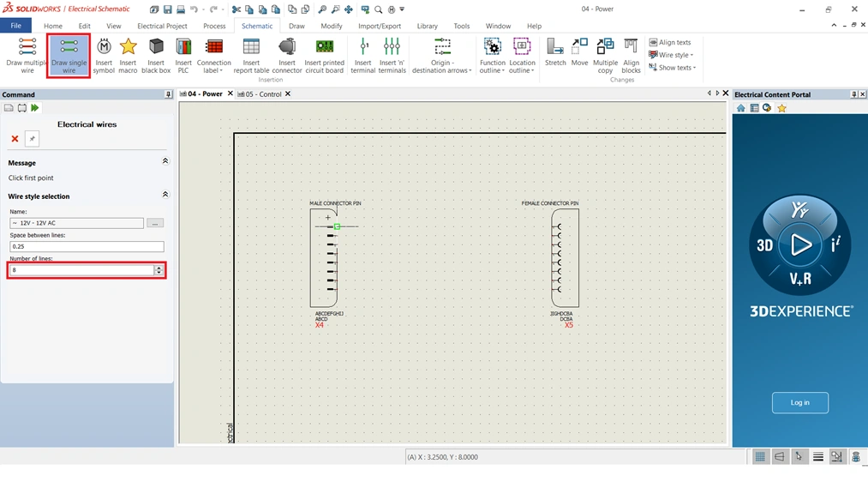Screen dimensions: 868x488
Task: Click Insert black box
Action: click(x=156, y=56)
